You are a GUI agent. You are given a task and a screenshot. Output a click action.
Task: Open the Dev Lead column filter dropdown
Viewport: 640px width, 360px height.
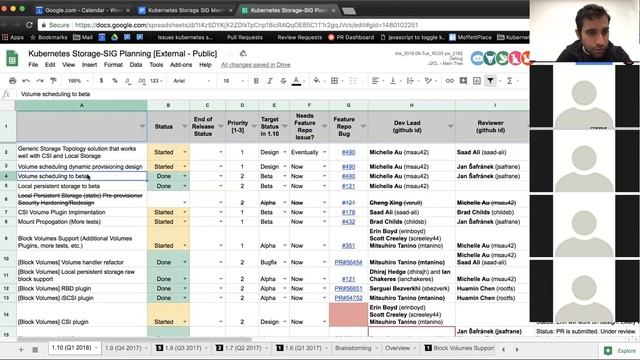coord(451,127)
